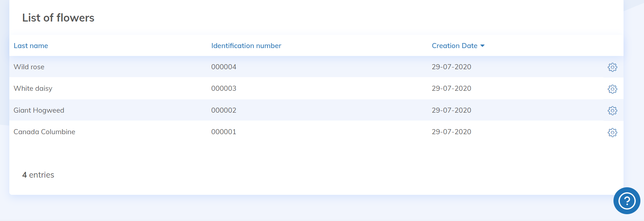This screenshot has width=644, height=221.
Task: Select the White daisy entry name
Action: (x=33, y=88)
